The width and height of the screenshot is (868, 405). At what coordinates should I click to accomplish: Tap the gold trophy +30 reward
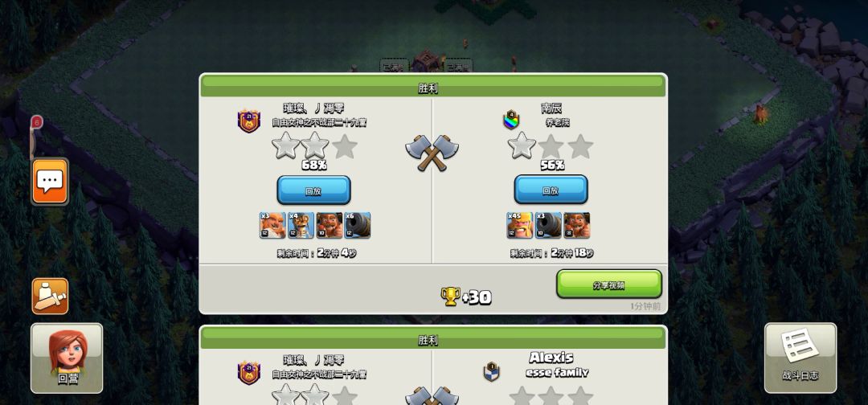pos(466,297)
